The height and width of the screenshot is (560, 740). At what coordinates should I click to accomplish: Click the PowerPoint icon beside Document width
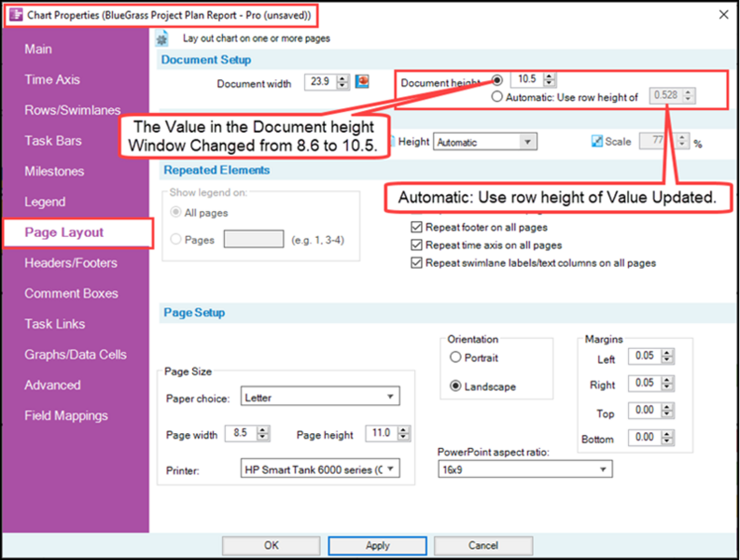pos(362,81)
